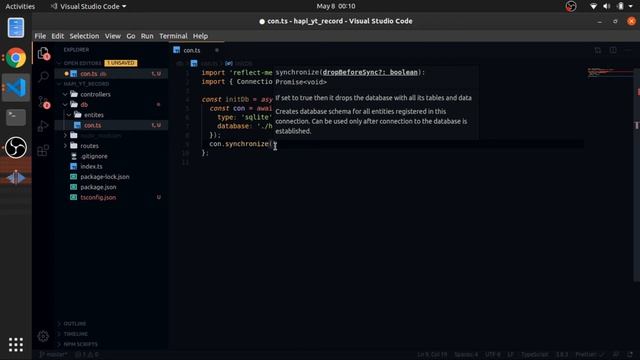Open the File menu
The height and width of the screenshot is (360, 640).
point(40,36)
